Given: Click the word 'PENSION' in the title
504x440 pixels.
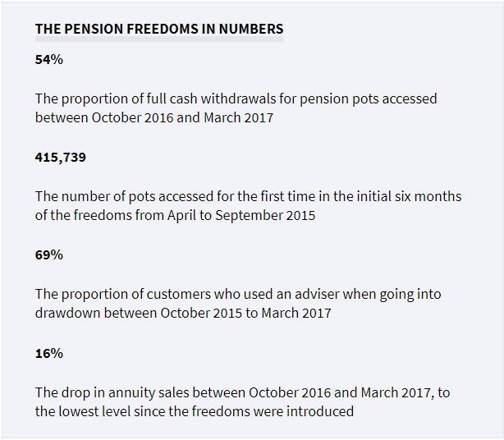Looking at the screenshot, I should pyautogui.click(x=94, y=29).
